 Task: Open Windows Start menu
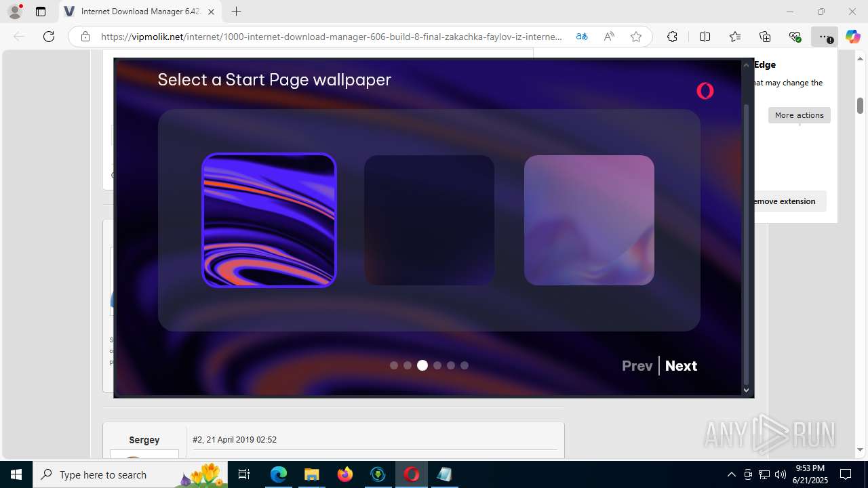(x=16, y=474)
